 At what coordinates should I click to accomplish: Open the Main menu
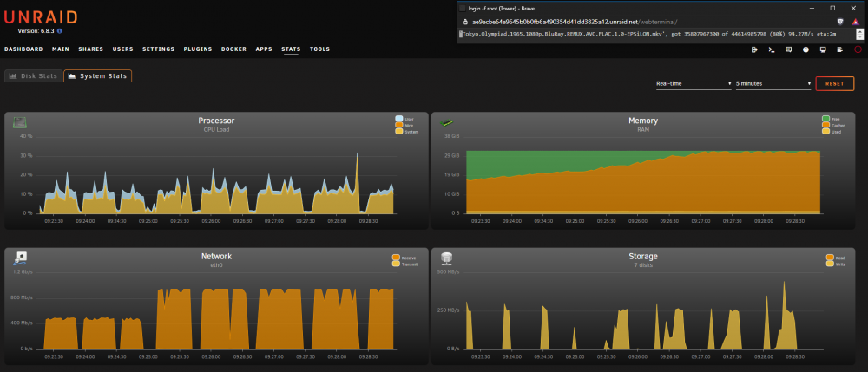pos(61,49)
